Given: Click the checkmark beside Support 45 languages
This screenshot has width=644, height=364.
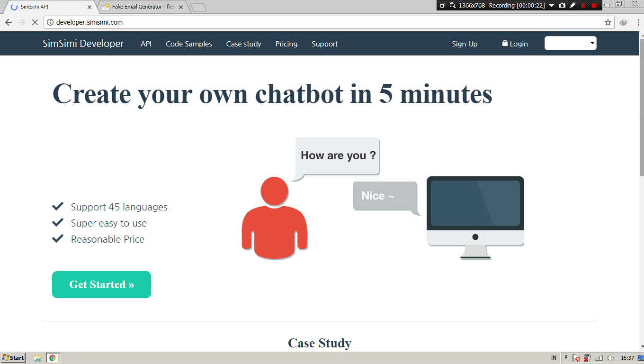Looking at the screenshot, I should 58,206.
